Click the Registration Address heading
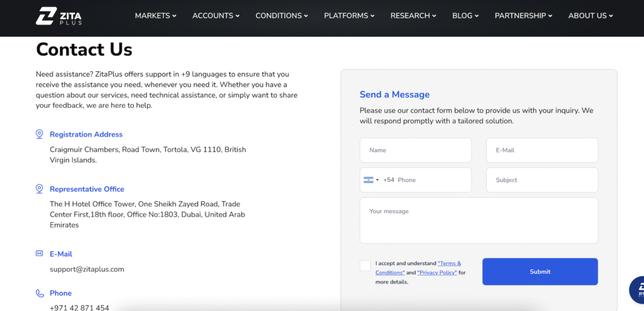 coord(86,134)
